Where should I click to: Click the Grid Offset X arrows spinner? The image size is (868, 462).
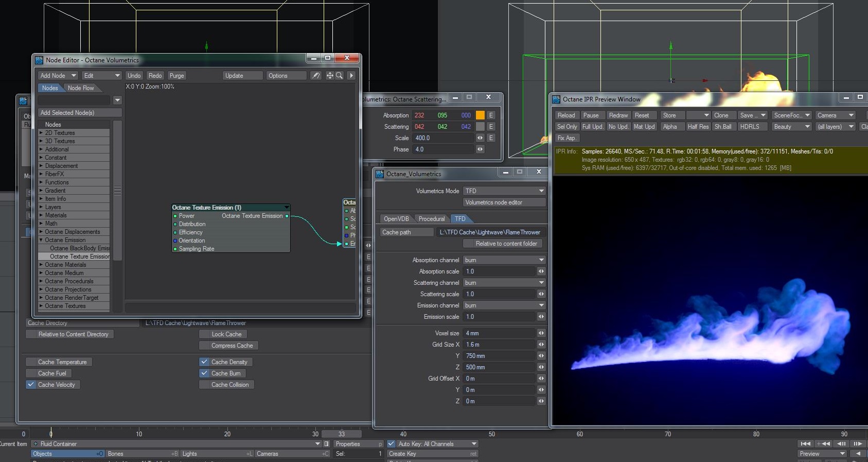[541, 379]
